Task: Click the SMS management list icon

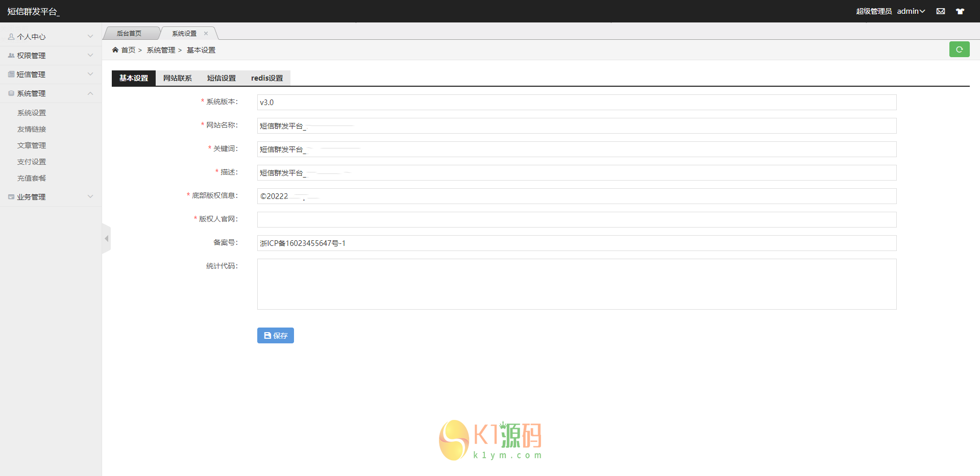Action: point(11,74)
